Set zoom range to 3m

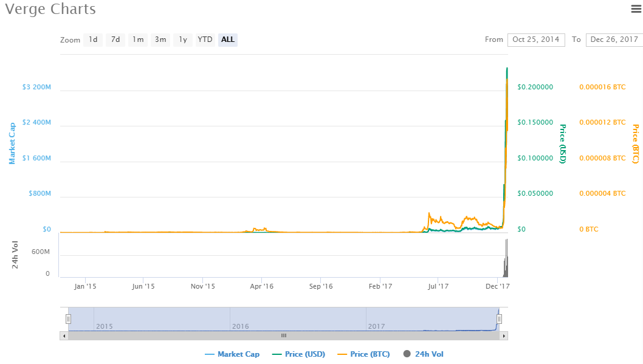[160, 39]
